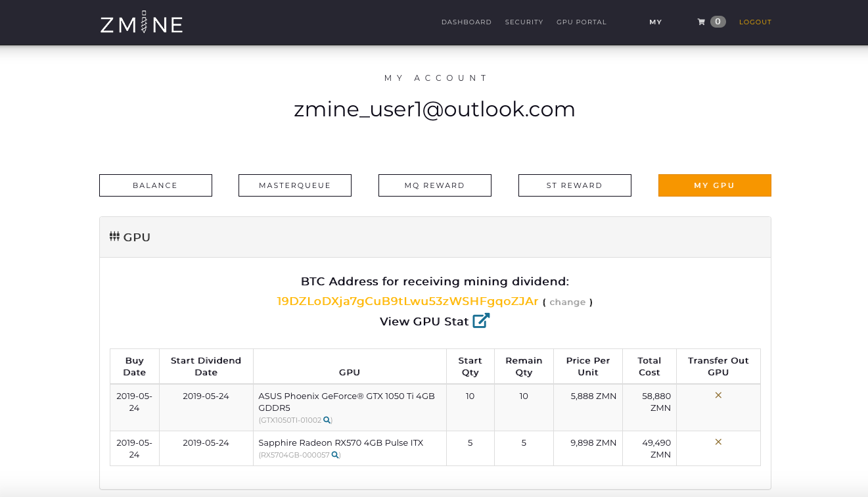Open the GPU Portal menu item
Image resolution: width=868 pixels, height=497 pixels.
[582, 22]
